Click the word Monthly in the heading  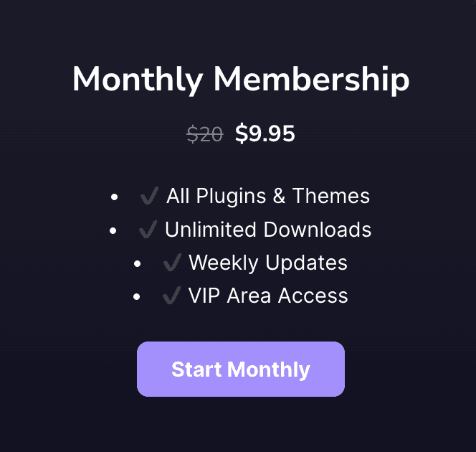[138, 80]
